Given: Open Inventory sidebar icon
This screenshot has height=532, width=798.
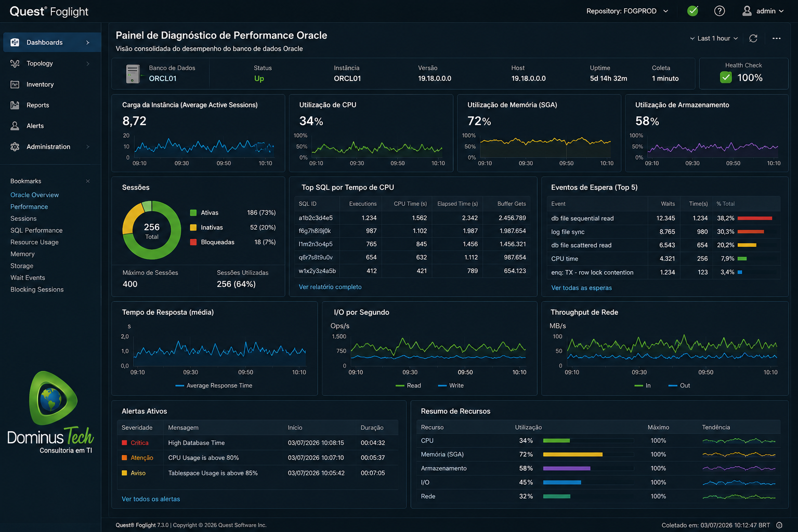Looking at the screenshot, I should [x=15, y=84].
